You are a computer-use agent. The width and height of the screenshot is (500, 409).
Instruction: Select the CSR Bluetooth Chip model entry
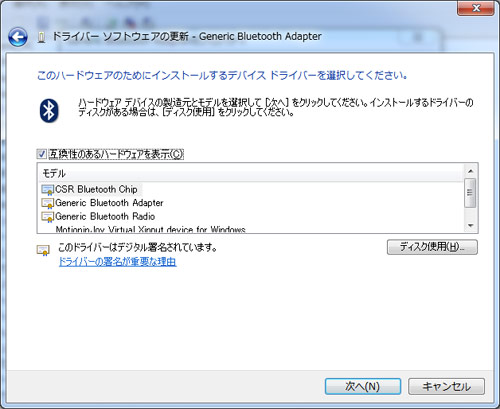tap(96, 189)
